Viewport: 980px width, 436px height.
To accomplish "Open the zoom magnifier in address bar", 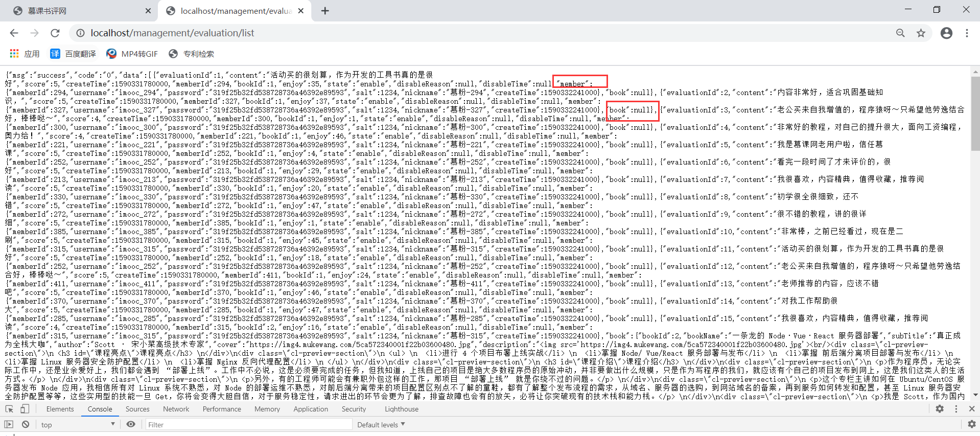I will point(900,33).
